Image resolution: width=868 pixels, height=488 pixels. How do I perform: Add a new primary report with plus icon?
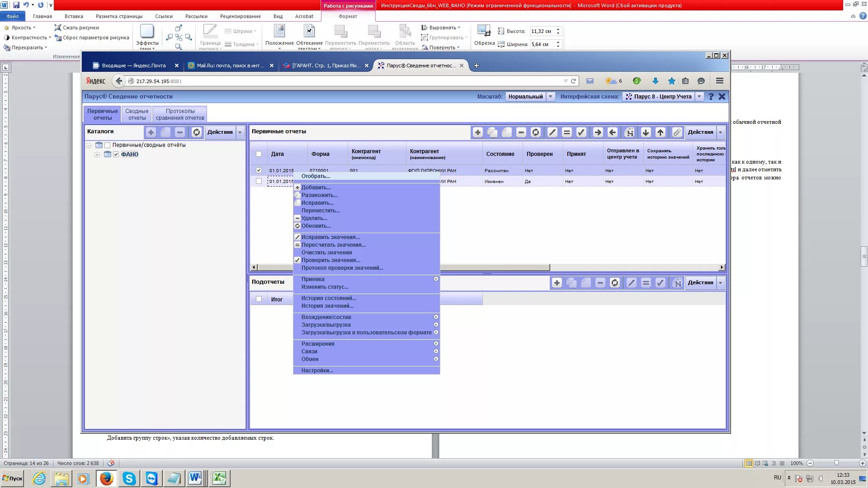point(478,132)
